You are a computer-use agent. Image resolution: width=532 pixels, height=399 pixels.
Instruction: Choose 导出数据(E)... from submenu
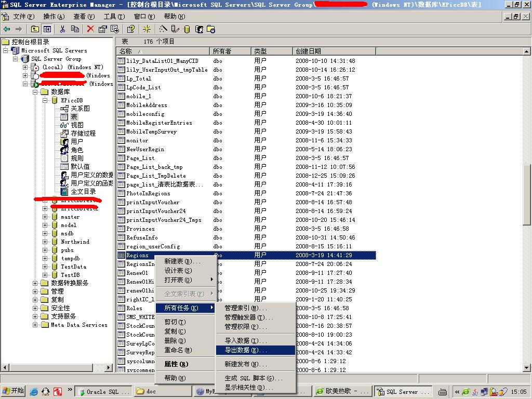tap(255, 350)
